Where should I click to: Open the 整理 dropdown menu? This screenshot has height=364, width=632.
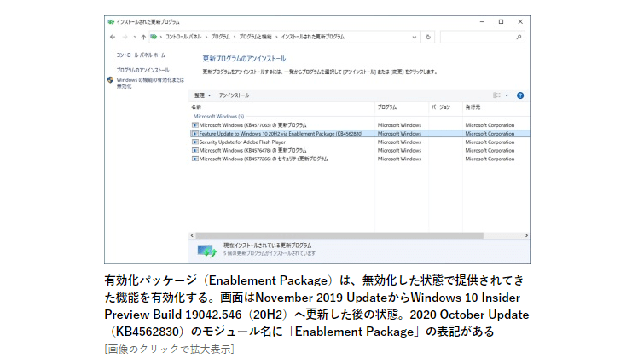pos(201,95)
